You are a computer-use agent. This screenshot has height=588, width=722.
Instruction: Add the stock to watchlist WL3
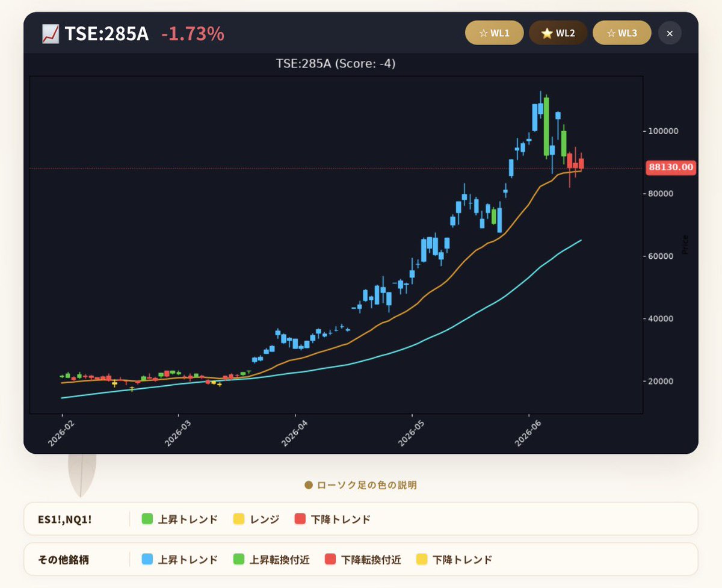click(x=622, y=33)
